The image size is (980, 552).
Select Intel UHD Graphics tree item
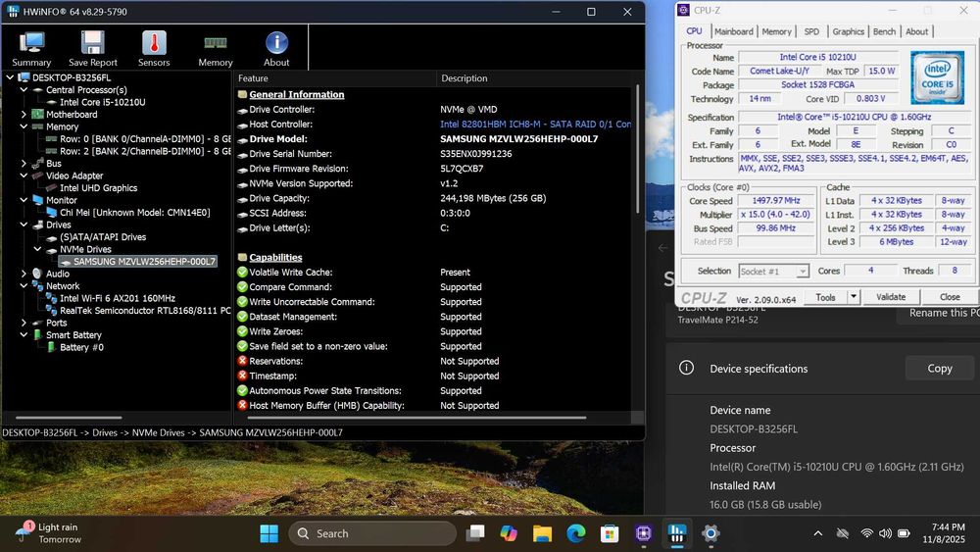99,187
